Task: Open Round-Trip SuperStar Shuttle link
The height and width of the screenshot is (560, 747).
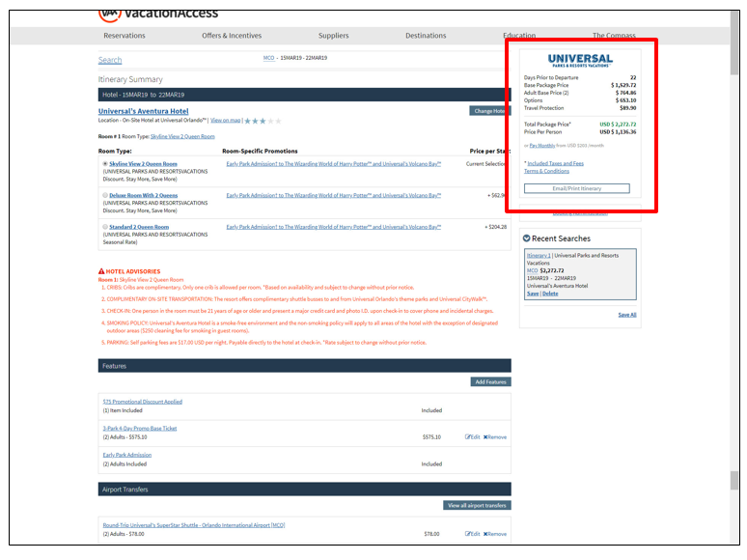Action: [194, 524]
